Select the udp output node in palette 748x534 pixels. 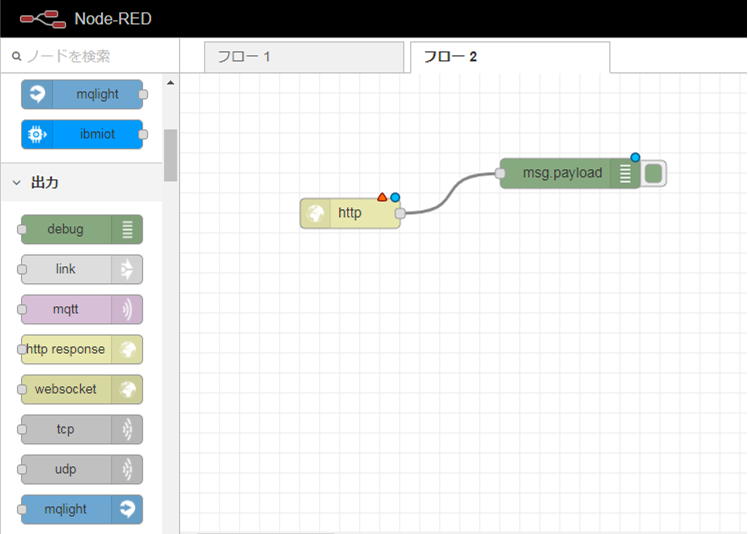tap(82, 470)
